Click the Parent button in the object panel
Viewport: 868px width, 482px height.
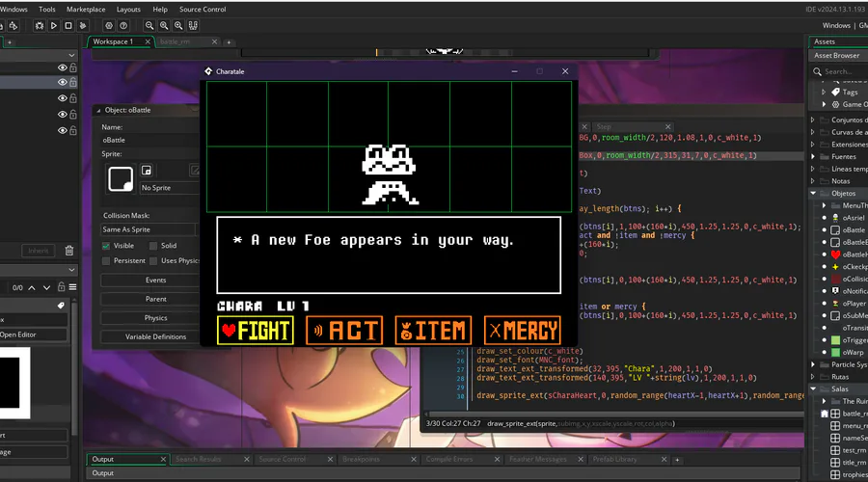tap(155, 299)
